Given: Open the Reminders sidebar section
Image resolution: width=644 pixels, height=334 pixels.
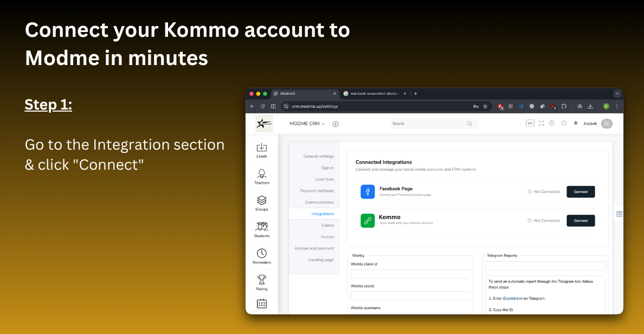Looking at the screenshot, I should (x=262, y=256).
